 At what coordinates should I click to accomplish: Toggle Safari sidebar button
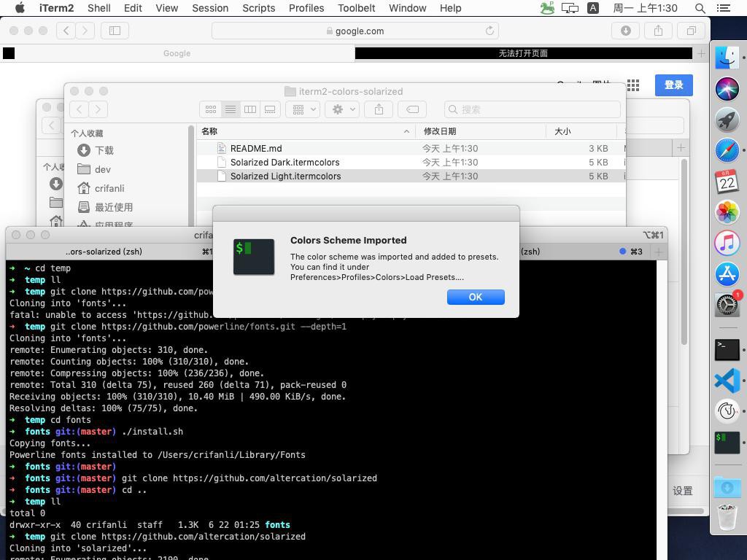(x=115, y=31)
